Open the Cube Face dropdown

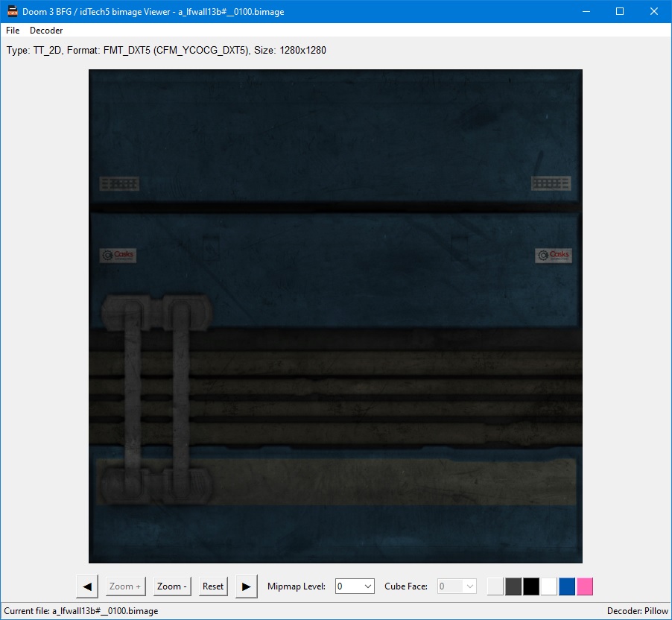coord(457,586)
